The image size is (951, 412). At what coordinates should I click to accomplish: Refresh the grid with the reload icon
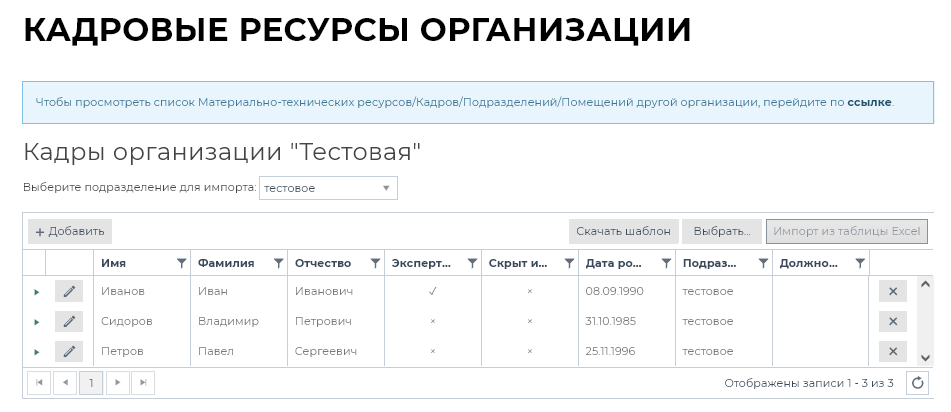tap(918, 383)
